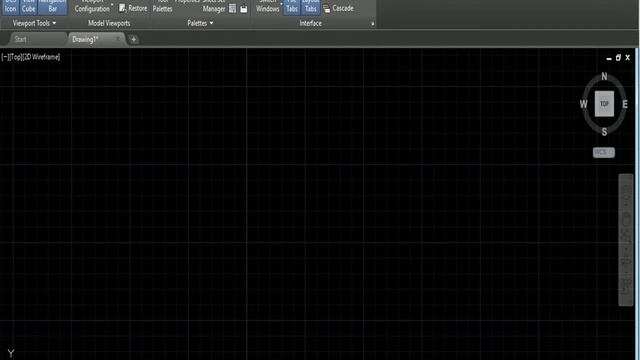The image size is (640, 360).
Task: Switch to the Drawing1* tab
Action: (x=85, y=39)
